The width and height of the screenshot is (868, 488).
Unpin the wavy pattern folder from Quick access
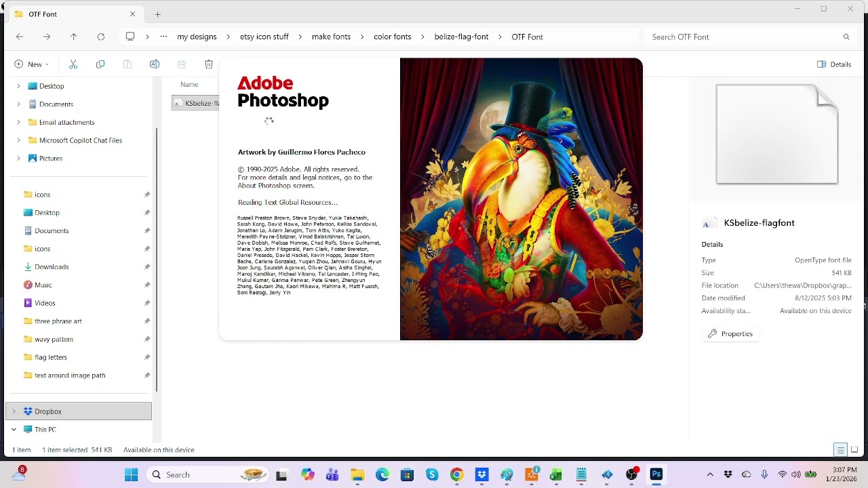click(x=147, y=339)
